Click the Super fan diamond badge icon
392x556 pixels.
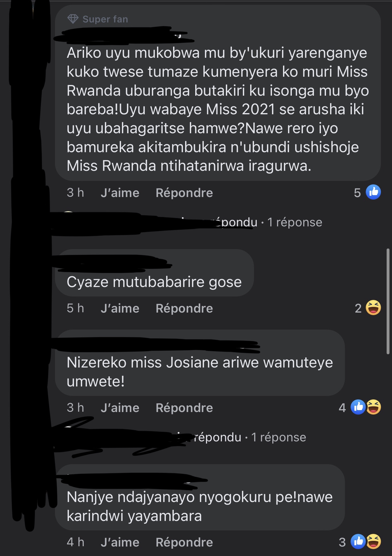coord(73,19)
